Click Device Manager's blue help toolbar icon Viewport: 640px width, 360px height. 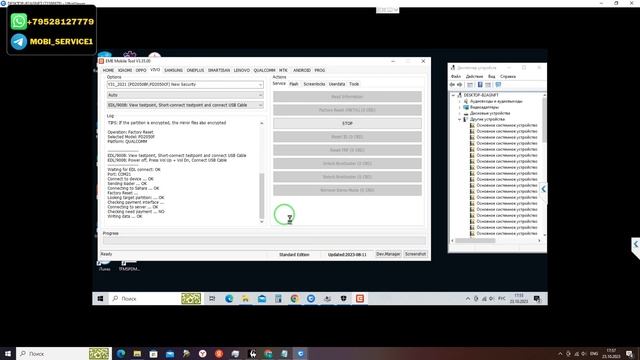tap(480, 84)
